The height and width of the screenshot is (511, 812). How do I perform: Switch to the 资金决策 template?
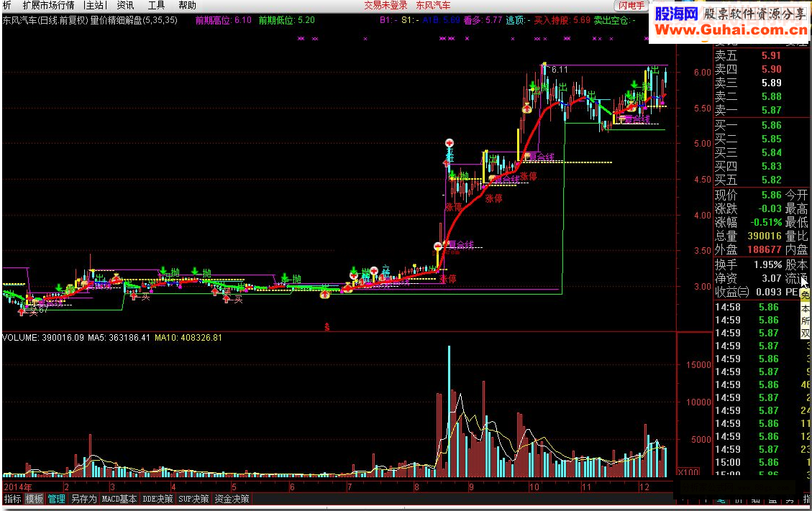click(x=232, y=499)
